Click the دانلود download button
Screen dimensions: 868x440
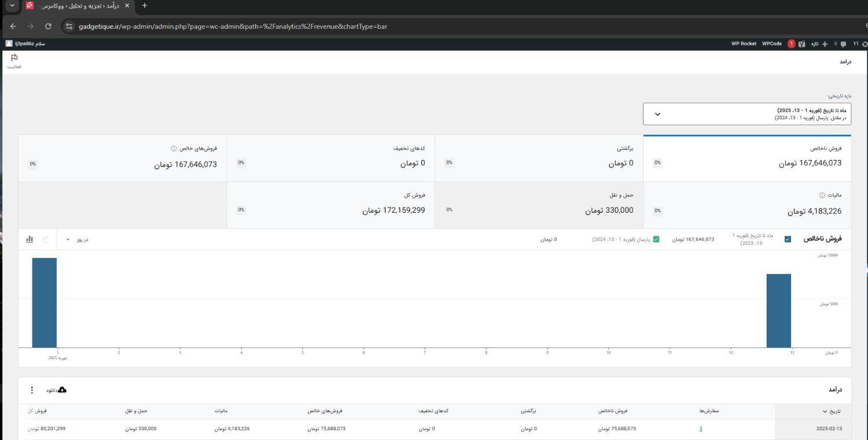coord(57,390)
